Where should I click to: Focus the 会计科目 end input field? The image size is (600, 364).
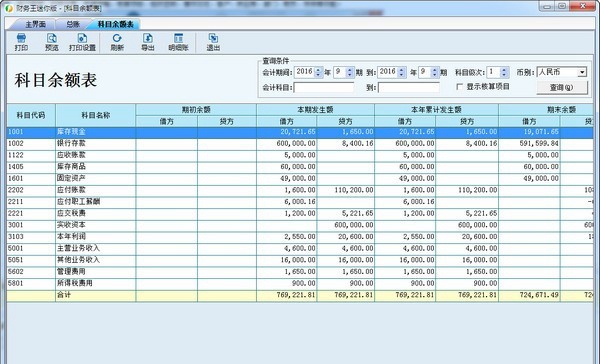click(x=409, y=88)
